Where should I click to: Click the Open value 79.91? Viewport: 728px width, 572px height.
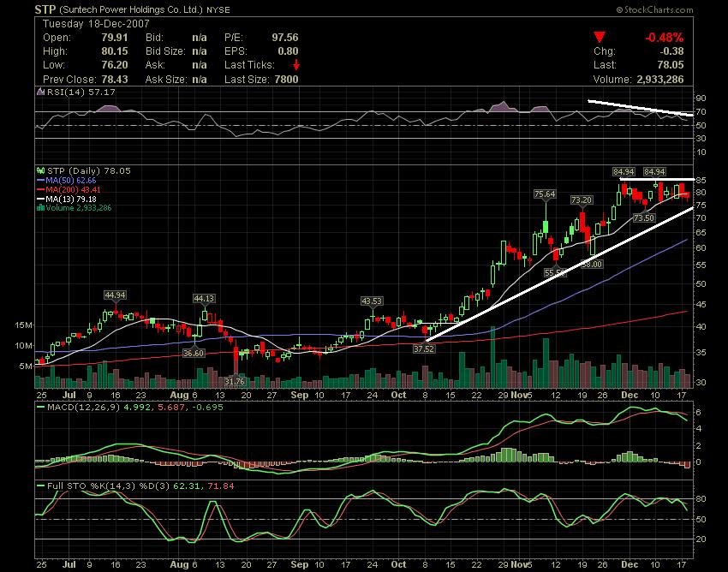click(114, 38)
